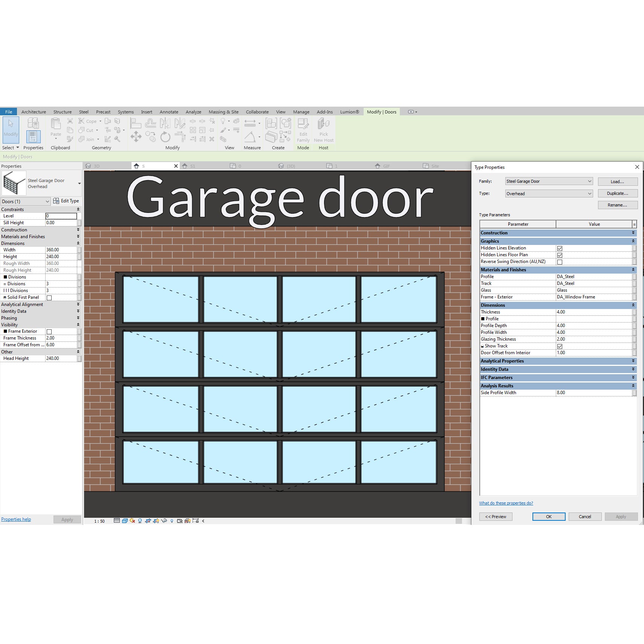Disable the Show Track option
644x644 pixels.
coord(560,346)
